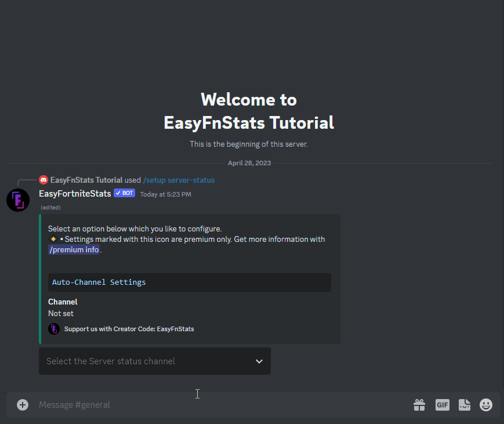Click the red Discord icon beside EasyFnStats Tutorial
The image size is (504, 424).
tap(43, 180)
